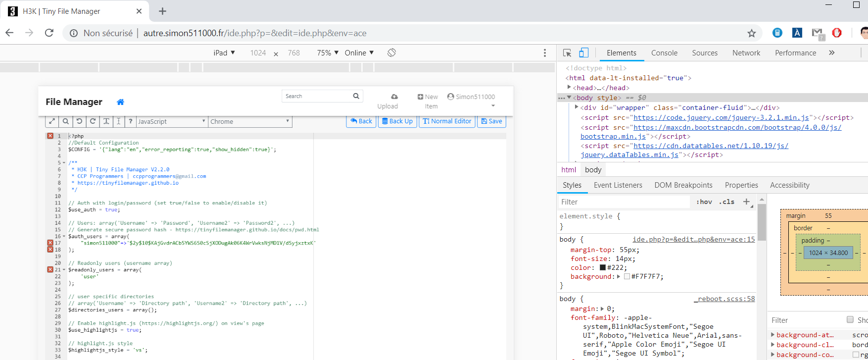The image size is (868, 360).
Task: Click the error marker on line 17
Action: 50,243
